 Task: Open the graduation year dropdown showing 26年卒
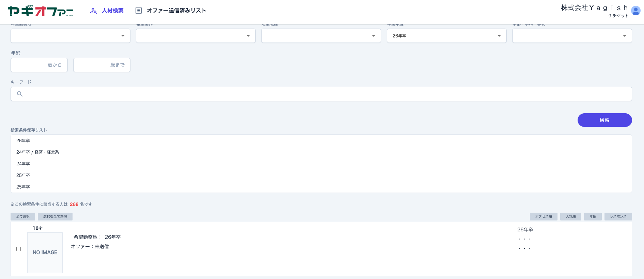click(447, 36)
